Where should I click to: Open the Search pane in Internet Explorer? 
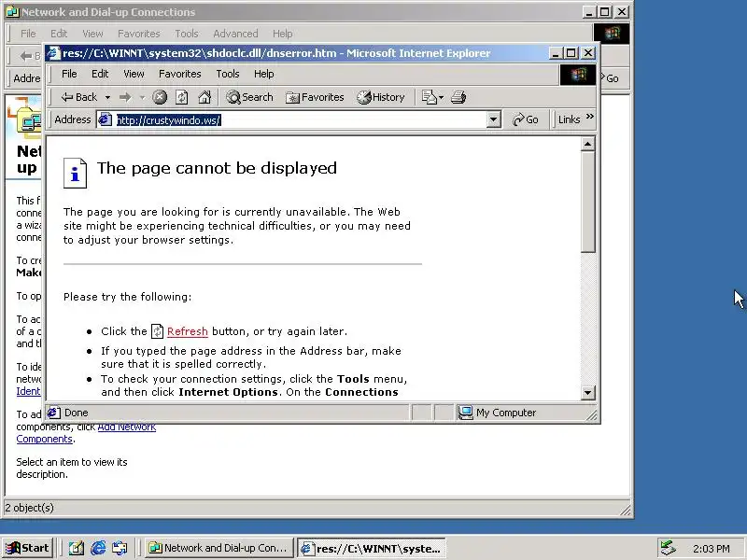pyautogui.click(x=249, y=97)
